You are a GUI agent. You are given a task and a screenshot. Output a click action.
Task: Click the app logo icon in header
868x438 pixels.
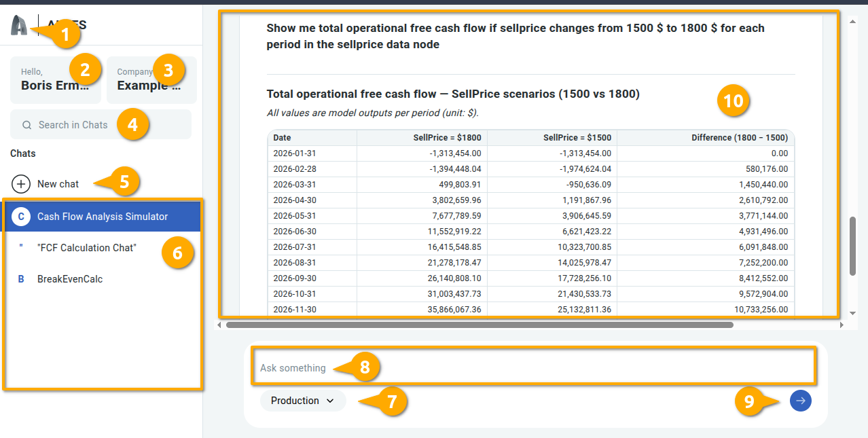19,26
